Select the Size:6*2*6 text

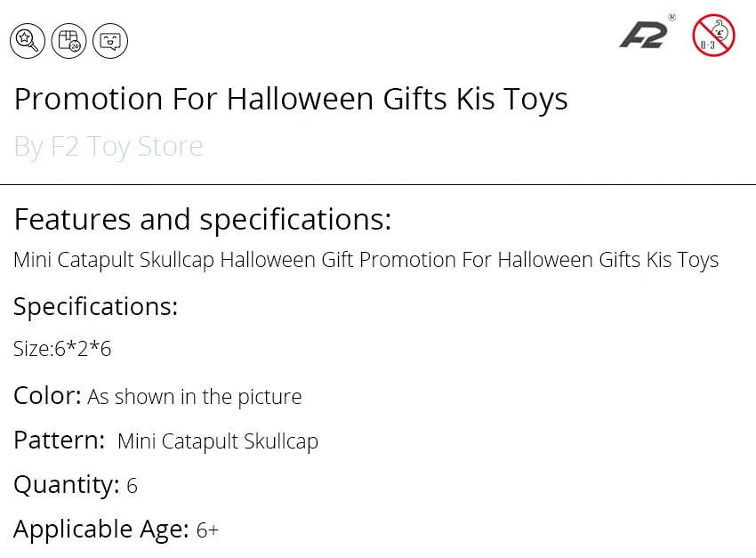pyautogui.click(x=62, y=349)
